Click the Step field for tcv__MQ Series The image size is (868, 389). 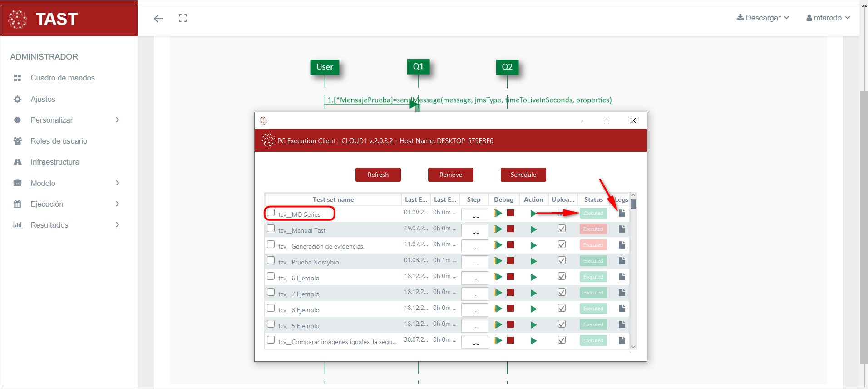click(474, 214)
